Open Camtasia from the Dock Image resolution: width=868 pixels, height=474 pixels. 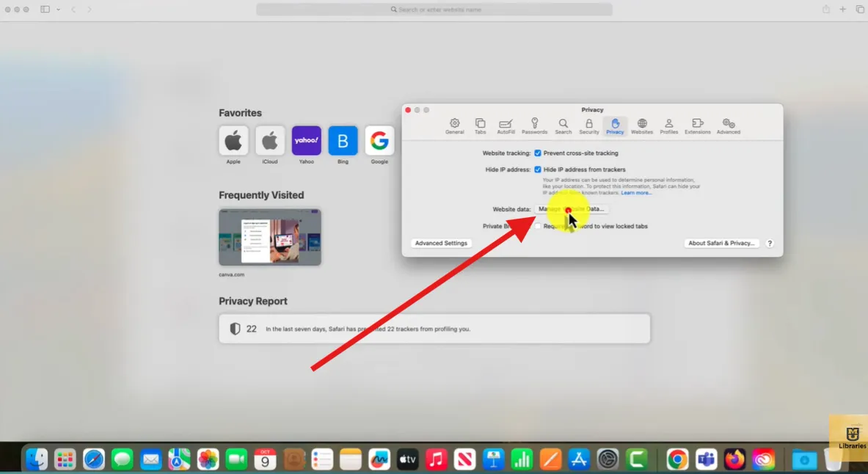point(637,459)
